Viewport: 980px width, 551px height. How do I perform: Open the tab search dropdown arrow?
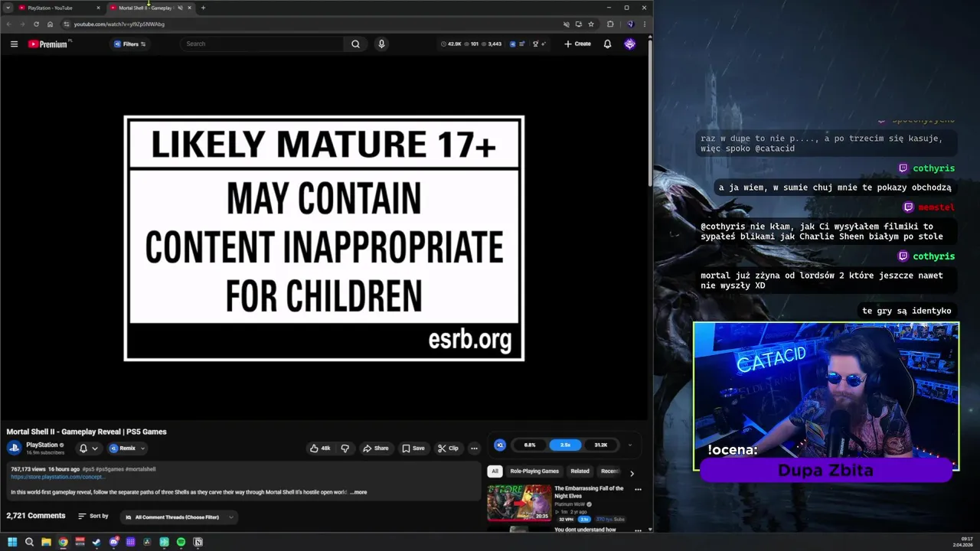8,8
